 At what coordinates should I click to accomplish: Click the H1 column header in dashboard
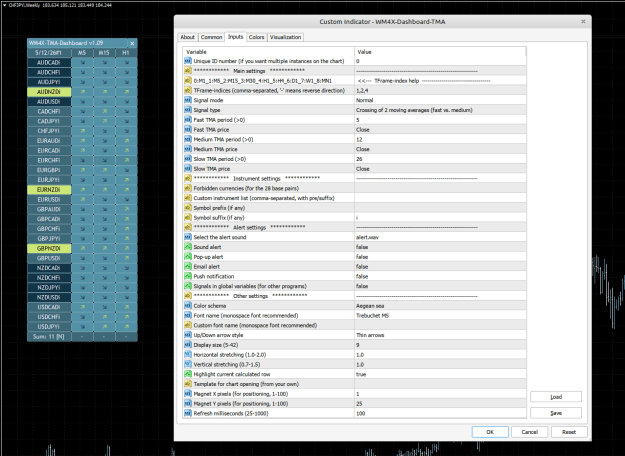(126, 53)
